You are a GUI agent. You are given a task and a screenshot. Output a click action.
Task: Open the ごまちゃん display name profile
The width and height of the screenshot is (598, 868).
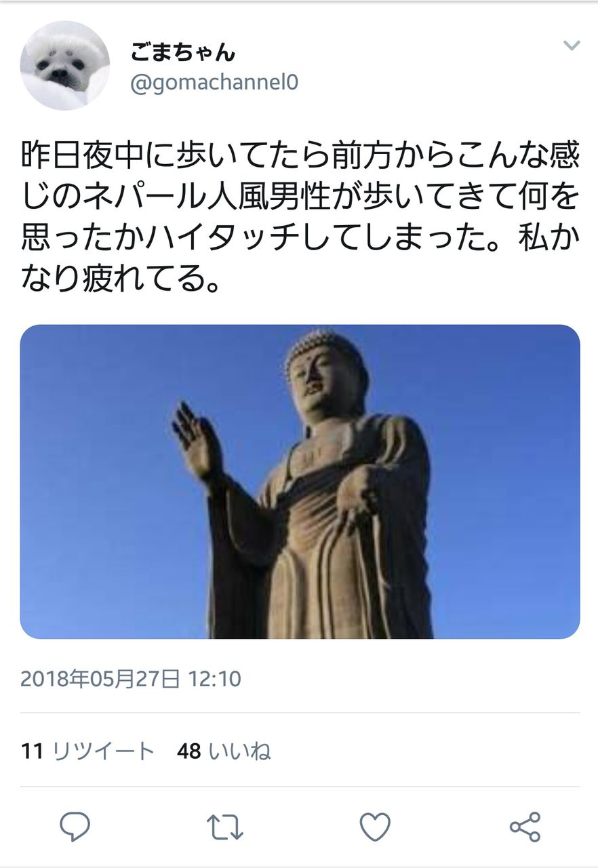pos(182,52)
